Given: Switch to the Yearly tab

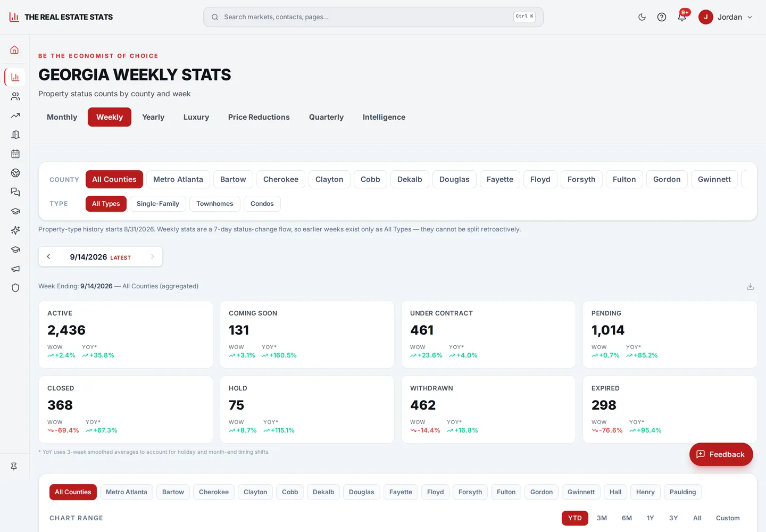Looking at the screenshot, I should click(x=153, y=117).
